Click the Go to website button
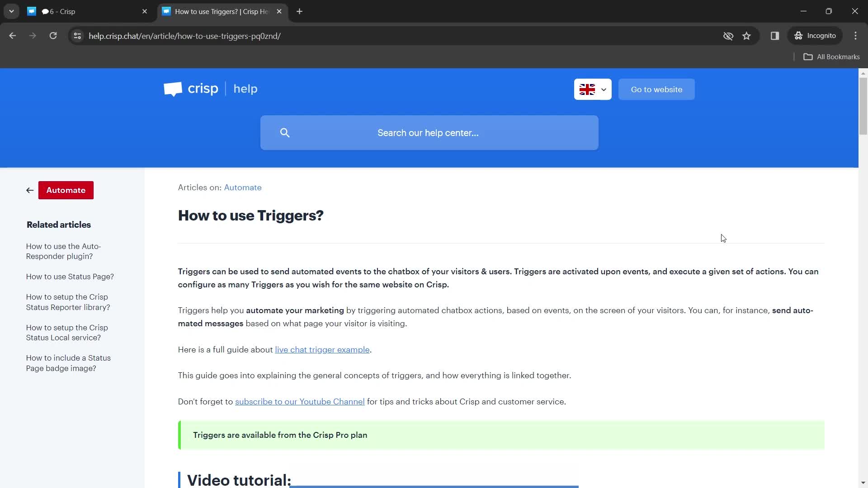The width and height of the screenshot is (868, 488). [x=656, y=89]
